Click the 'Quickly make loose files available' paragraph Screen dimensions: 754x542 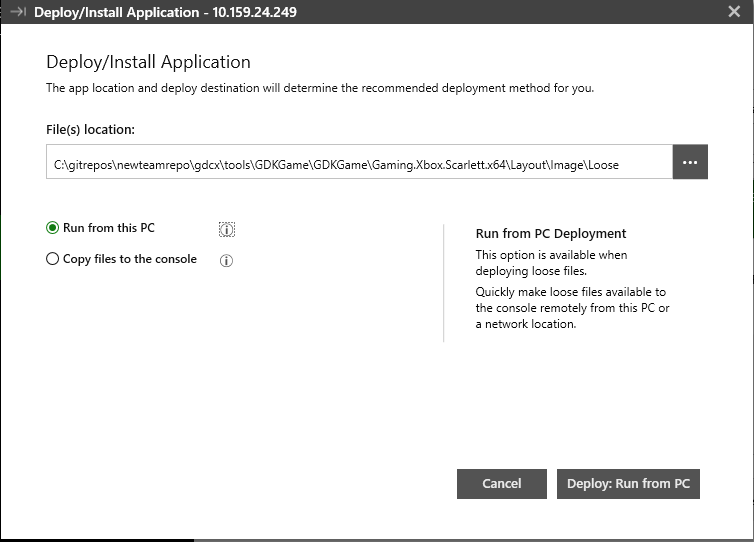pyautogui.click(x=572, y=308)
